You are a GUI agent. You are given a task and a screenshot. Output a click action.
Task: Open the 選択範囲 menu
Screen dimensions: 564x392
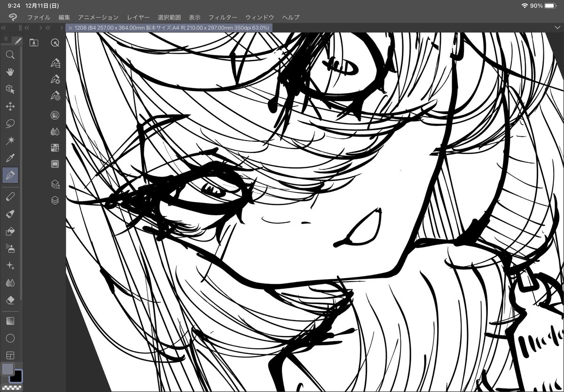[x=169, y=17]
